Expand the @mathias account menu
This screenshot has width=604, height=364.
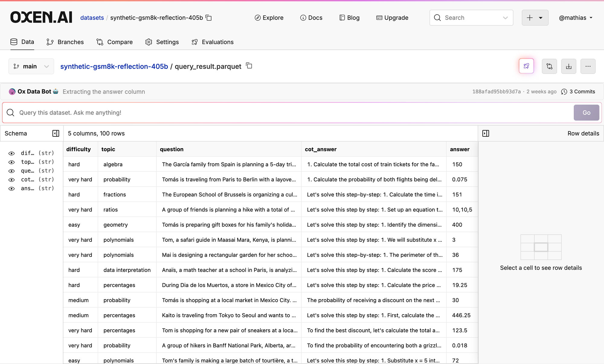(x=575, y=18)
